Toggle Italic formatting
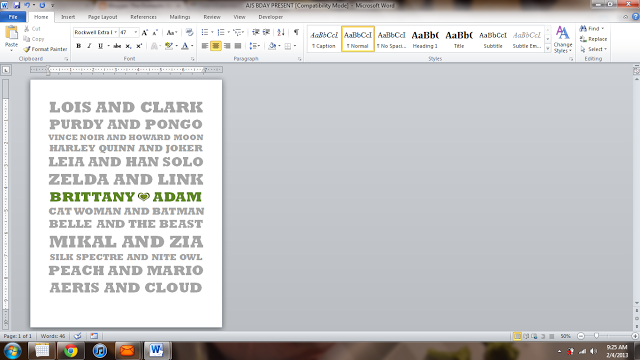 coord(89,46)
